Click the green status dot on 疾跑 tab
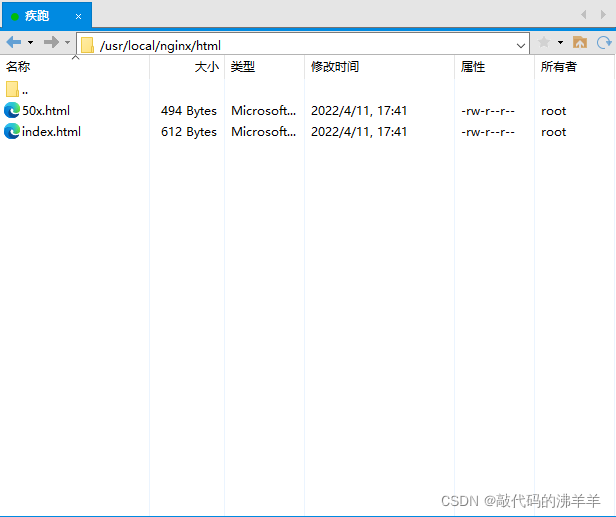Viewport: 616px width, 517px height. pyautogui.click(x=15, y=16)
